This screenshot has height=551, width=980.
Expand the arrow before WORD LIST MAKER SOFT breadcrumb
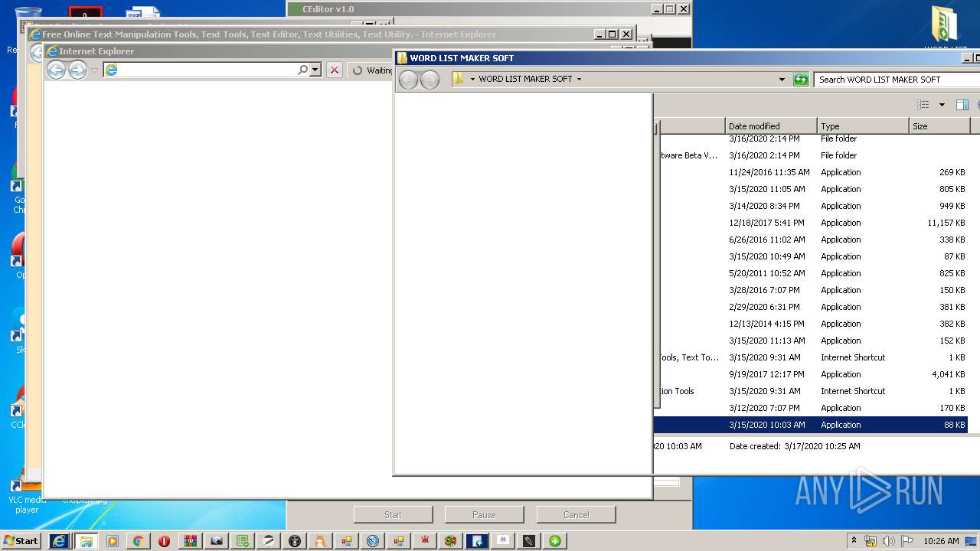(x=472, y=79)
